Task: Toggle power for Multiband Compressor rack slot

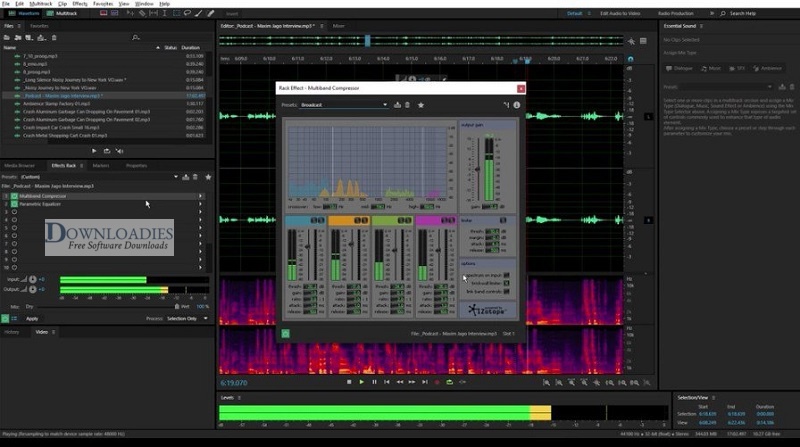Action: [x=14, y=196]
